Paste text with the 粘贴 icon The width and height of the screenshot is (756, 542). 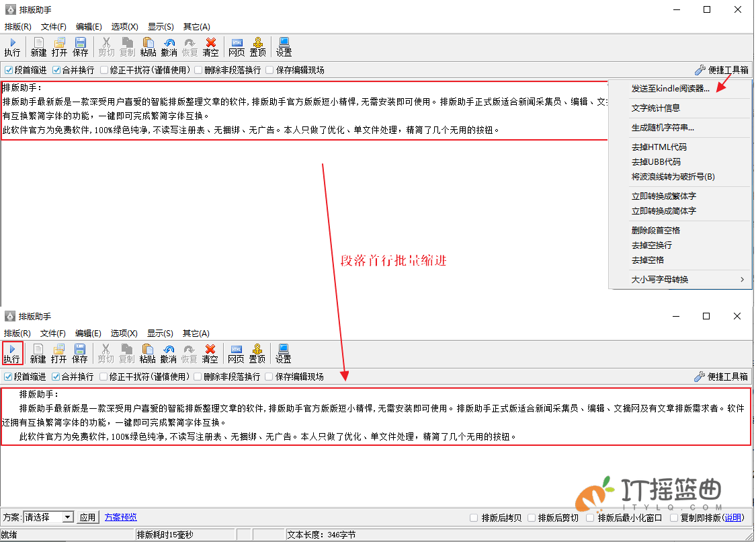pyautogui.click(x=147, y=46)
